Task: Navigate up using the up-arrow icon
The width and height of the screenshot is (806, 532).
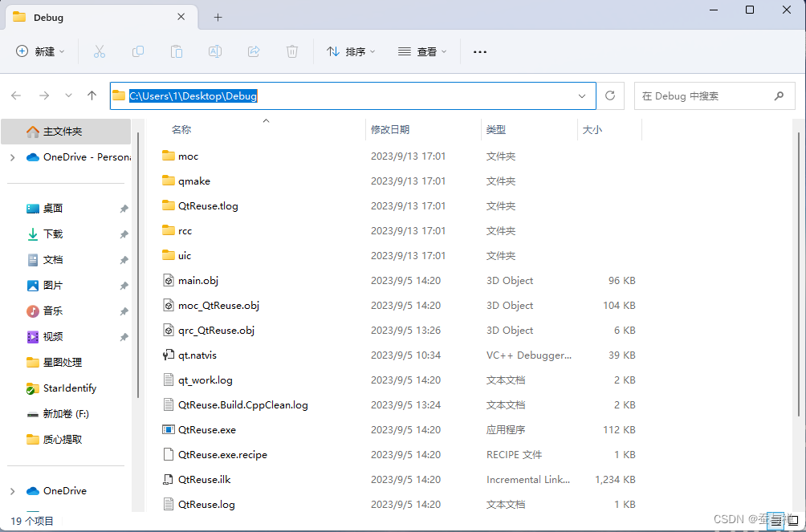Action: (92, 95)
